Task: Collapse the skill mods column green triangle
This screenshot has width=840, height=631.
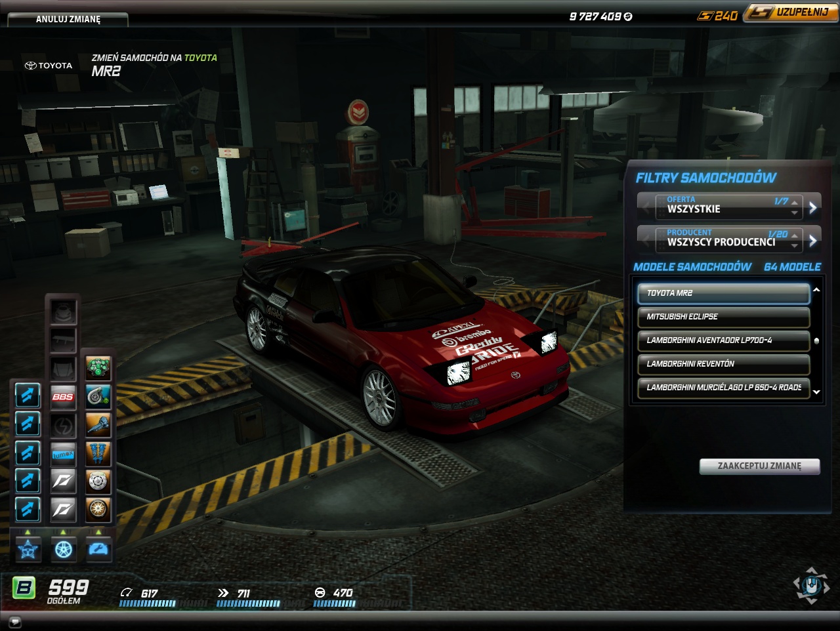Action: pyautogui.click(x=28, y=532)
